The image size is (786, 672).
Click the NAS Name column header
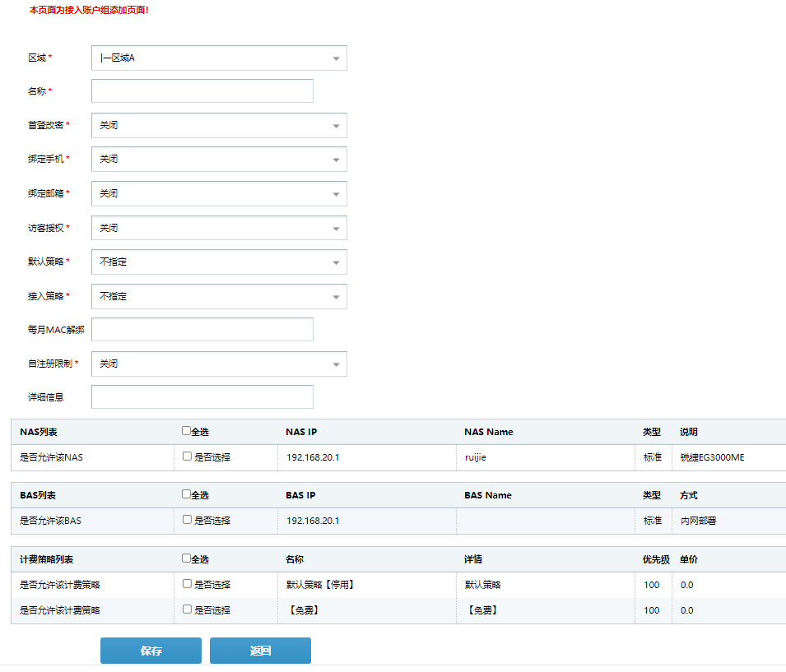489,432
